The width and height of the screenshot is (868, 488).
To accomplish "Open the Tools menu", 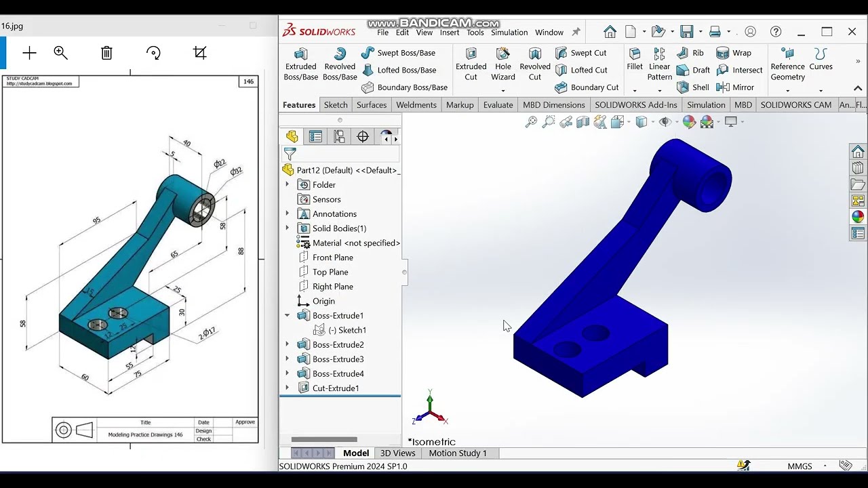I will click(x=475, y=33).
